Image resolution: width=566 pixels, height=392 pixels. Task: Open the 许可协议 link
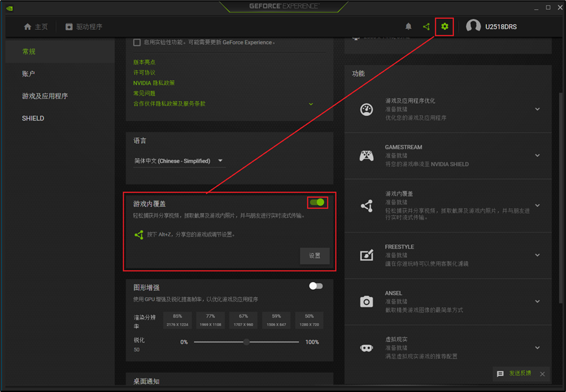coord(144,72)
